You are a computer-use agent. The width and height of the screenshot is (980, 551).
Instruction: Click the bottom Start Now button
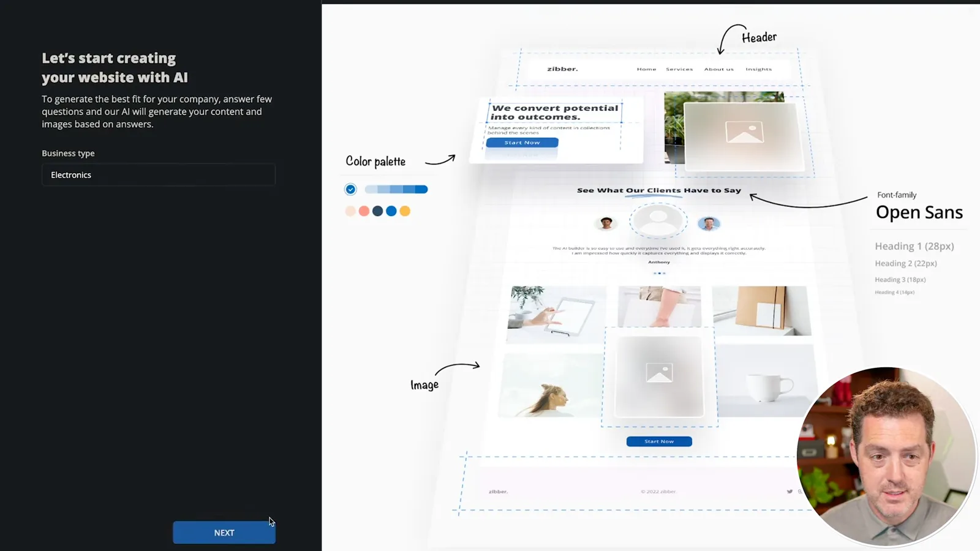659,441
